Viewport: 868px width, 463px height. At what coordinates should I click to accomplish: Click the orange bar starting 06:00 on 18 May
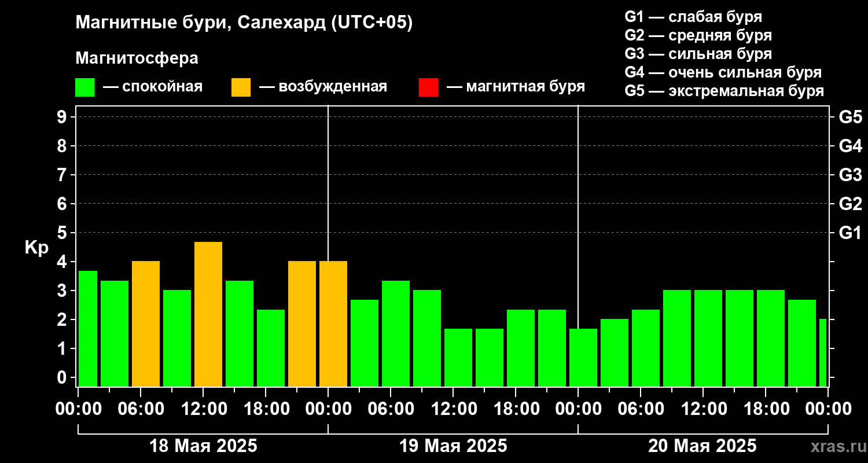click(146, 324)
